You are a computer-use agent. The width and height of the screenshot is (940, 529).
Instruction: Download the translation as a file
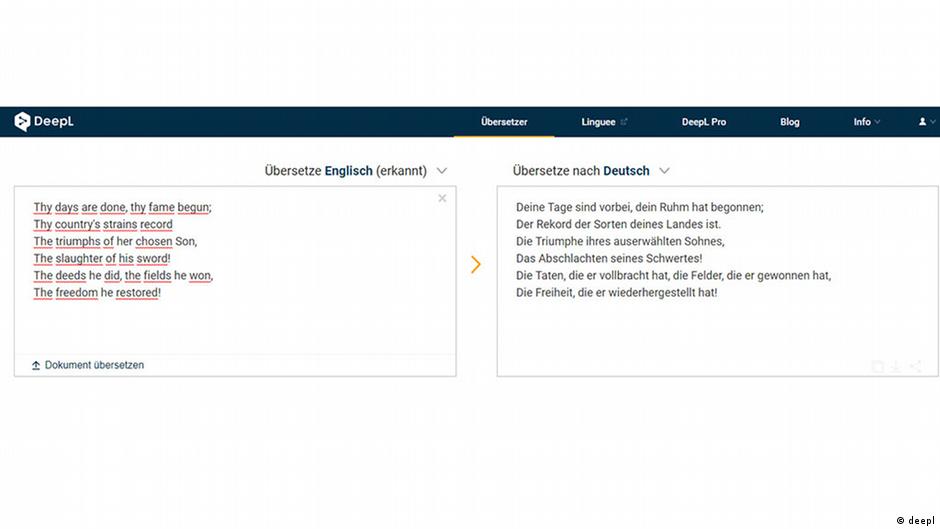897,367
